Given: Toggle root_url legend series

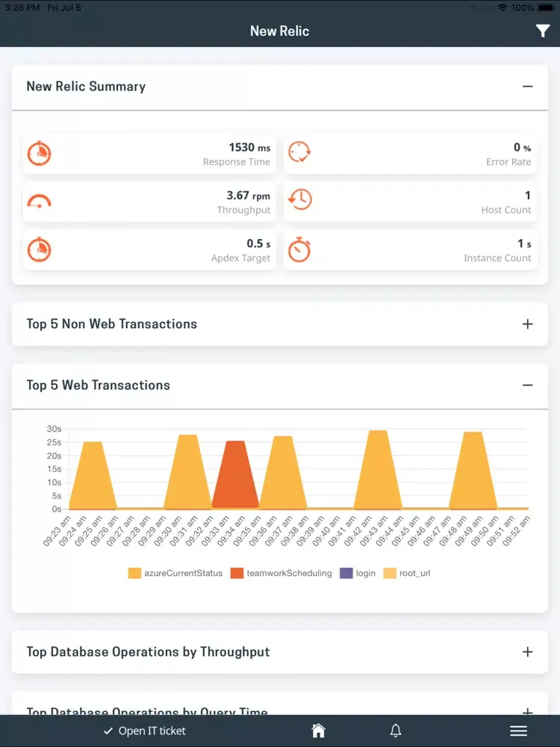Looking at the screenshot, I should pos(407,573).
